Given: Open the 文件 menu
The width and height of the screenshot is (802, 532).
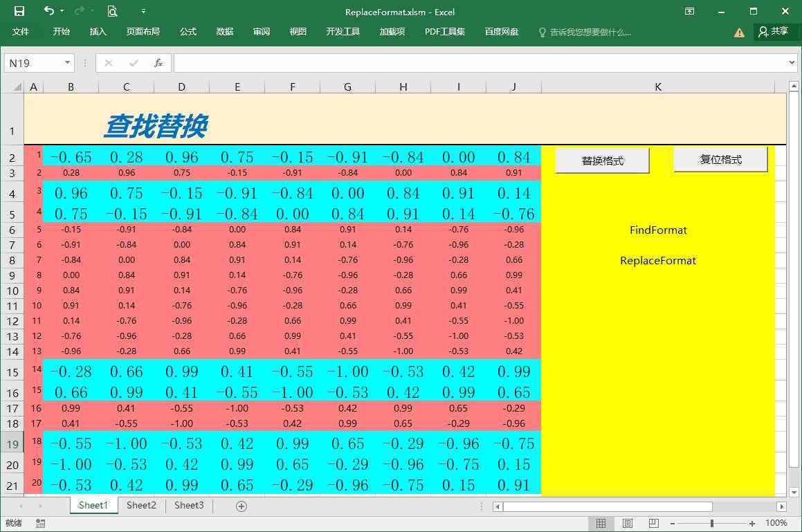Looking at the screenshot, I should (21, 32).
